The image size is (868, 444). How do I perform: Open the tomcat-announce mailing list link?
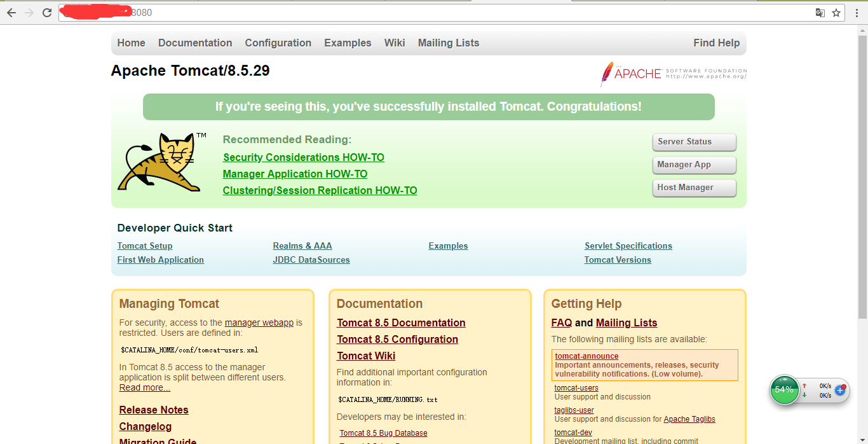tap(587, 356)
